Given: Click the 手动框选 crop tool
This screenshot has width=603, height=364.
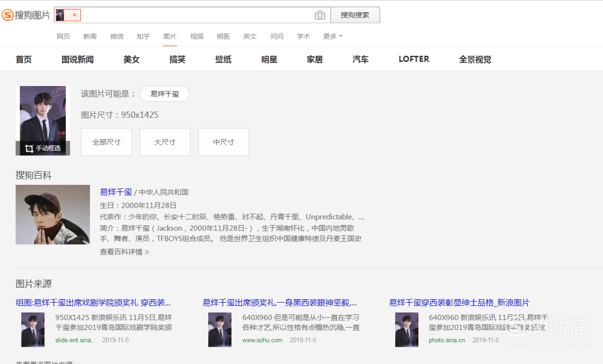Looking at the screenshot, I should [42, 148].
